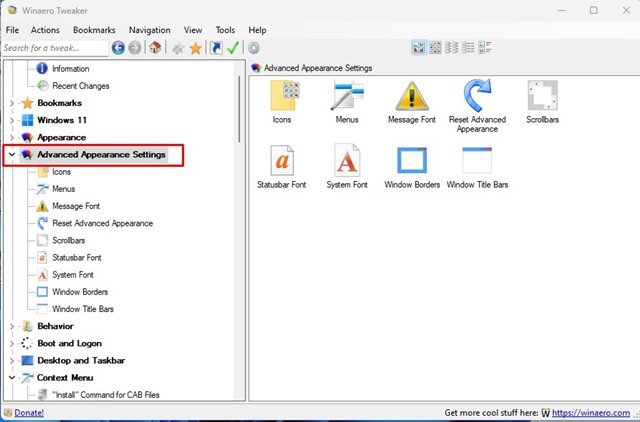Select Window Title Bars in left tree
The image size is (640, 422).
pos(83,309)
